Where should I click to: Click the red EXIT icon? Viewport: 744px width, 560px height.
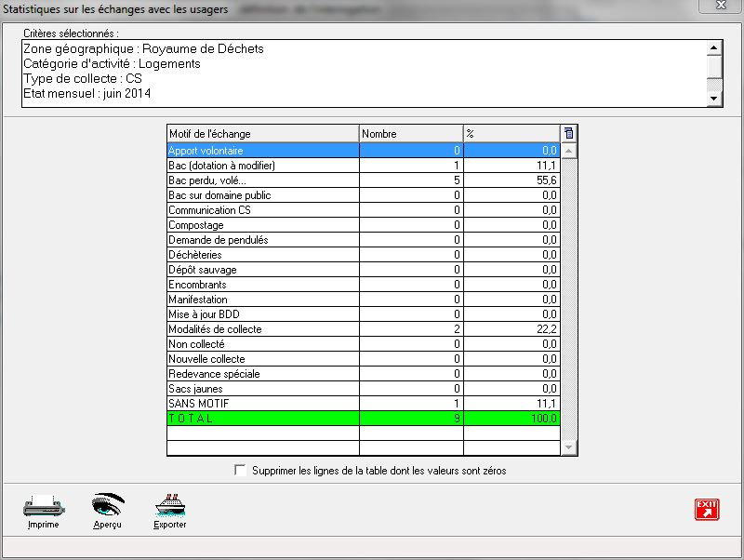[706, 509]
